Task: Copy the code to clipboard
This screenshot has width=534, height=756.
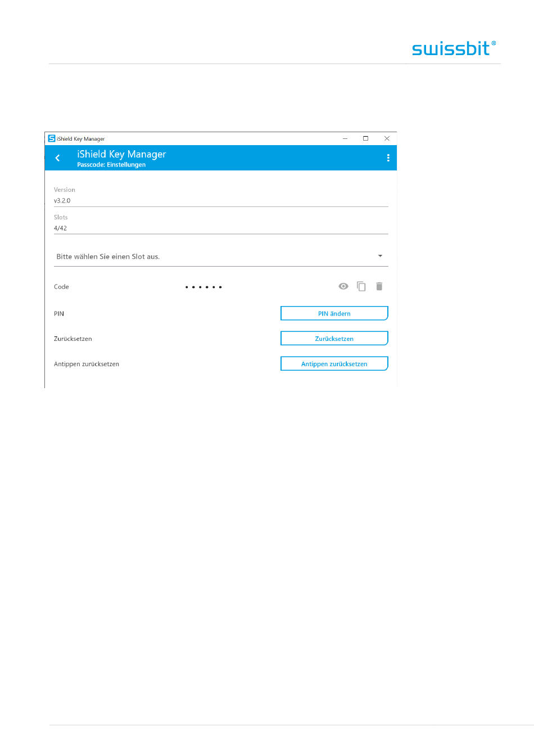Action: (361, 286)
